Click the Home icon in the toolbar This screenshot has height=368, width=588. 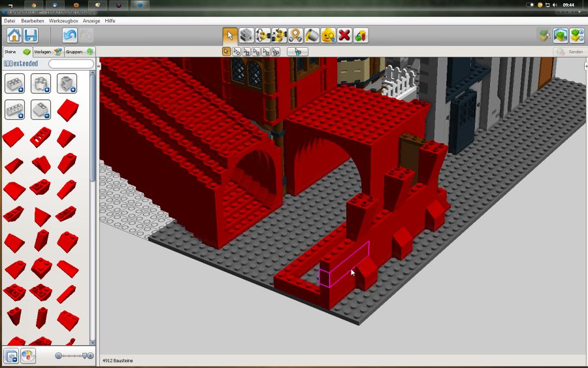point(14,35)
